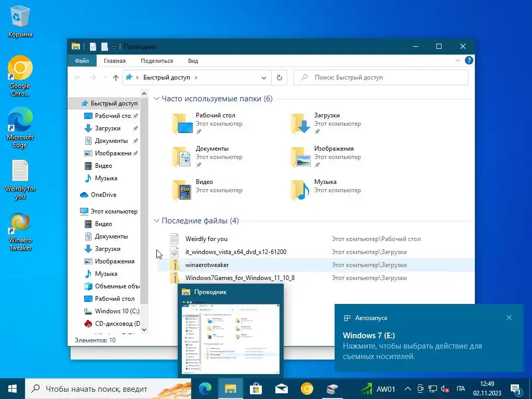
Task: Open the clock showing 12:49
Action: tap(487, 389)
